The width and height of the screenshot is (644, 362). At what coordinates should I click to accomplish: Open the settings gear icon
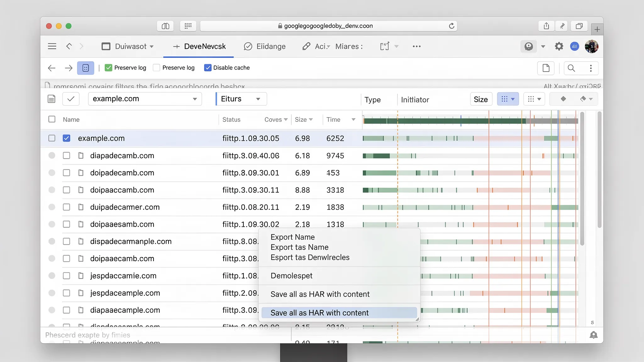pos(559,47)
